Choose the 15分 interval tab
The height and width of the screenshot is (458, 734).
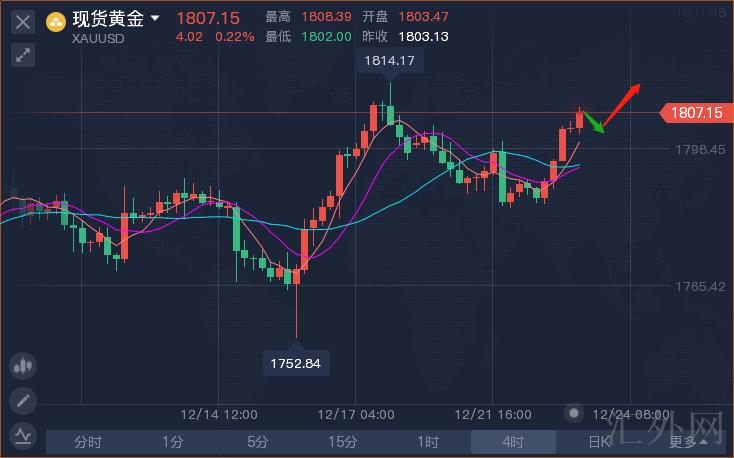coord(343,441)
